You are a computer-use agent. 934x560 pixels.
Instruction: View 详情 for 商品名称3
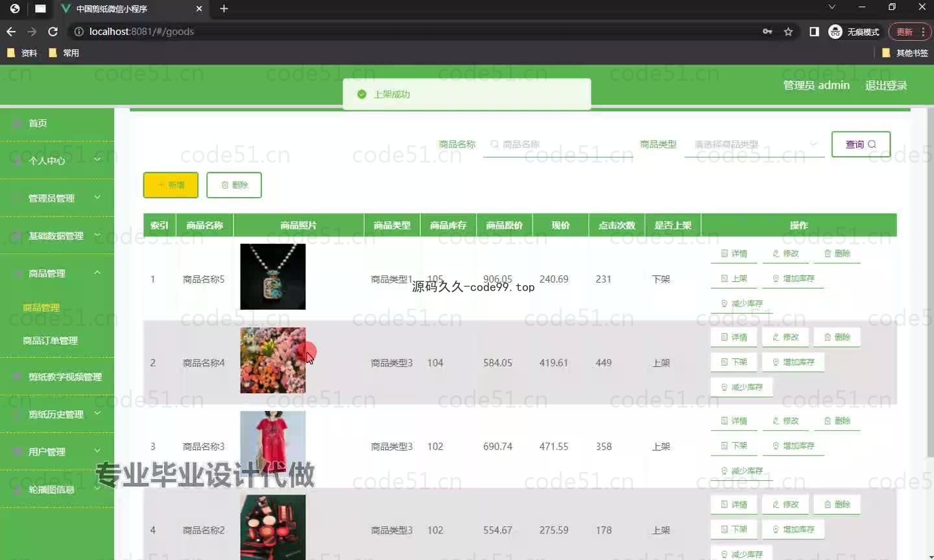pyautogui.click(x=734, y=421)
